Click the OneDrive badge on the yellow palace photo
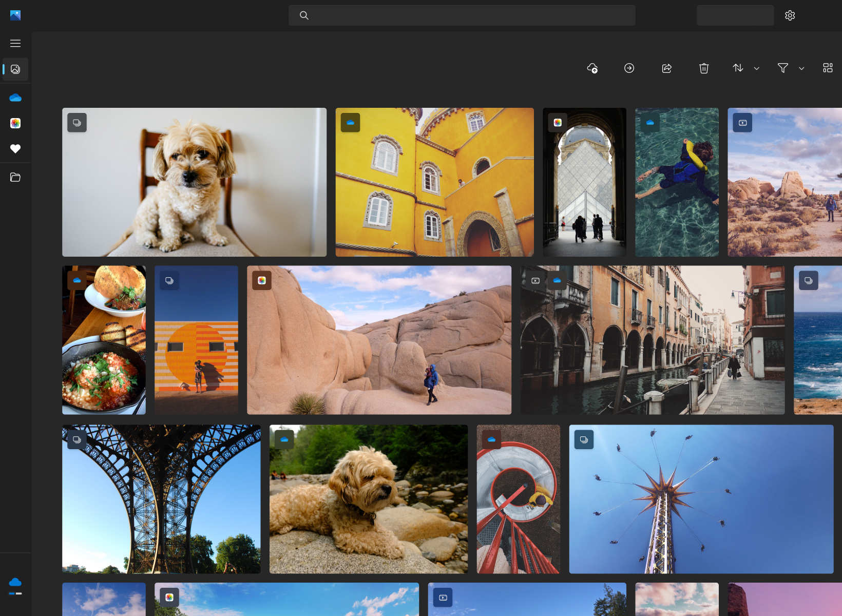This screenshot has width=842, height=616. [x=350, y=123]
